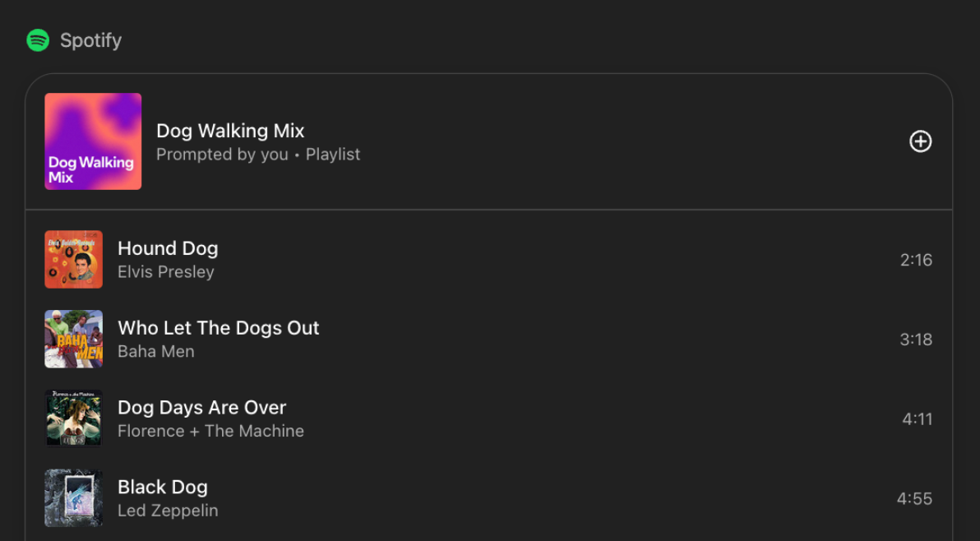Image resolution: width=980 pixels, height=541 pixels.
Task: Click the "Prompted by you • Playlist" subtitle
Action: 258,155
